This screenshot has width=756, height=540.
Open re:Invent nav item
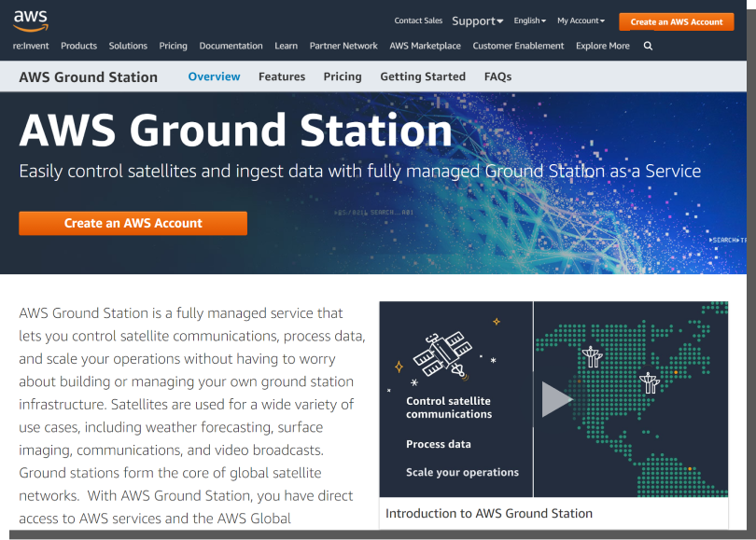pos(31,46)
